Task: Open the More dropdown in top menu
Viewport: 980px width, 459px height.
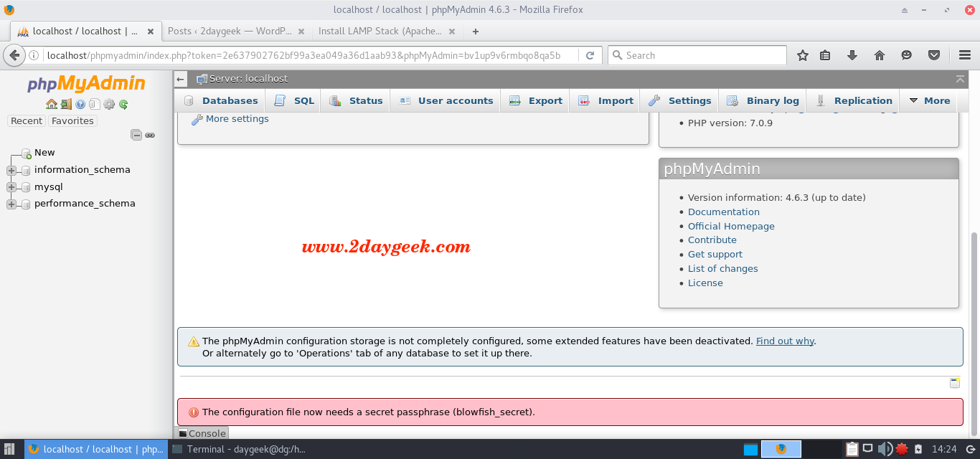Action: point(929,100)
